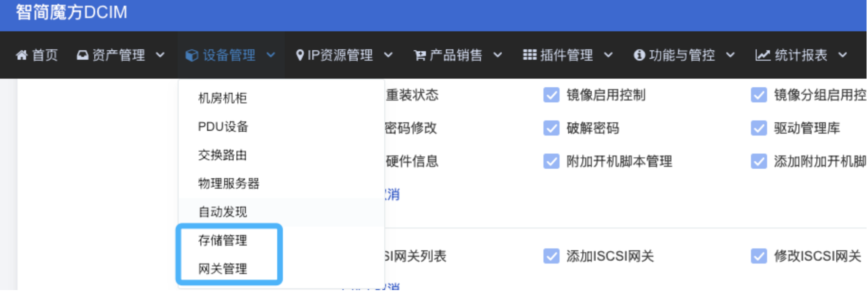Click the 重装状态 permission label
The width and height of the screenshot is (868, 292).
click(412, 95)
